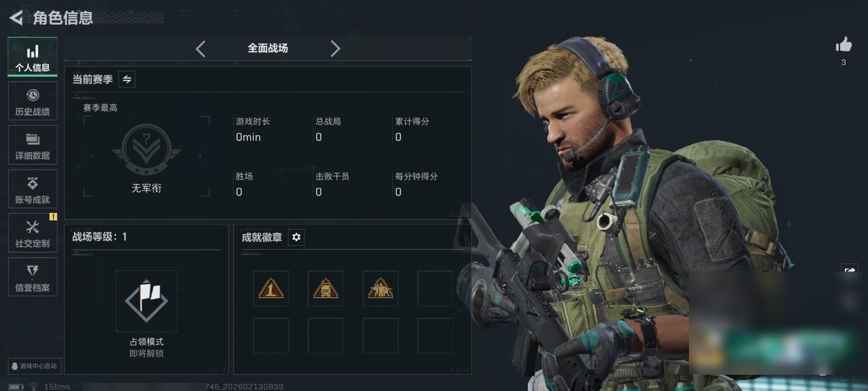Screen dimensions: 868x391
Task: Like this profile with thumbs-up icon
Action: coord(844,45)
